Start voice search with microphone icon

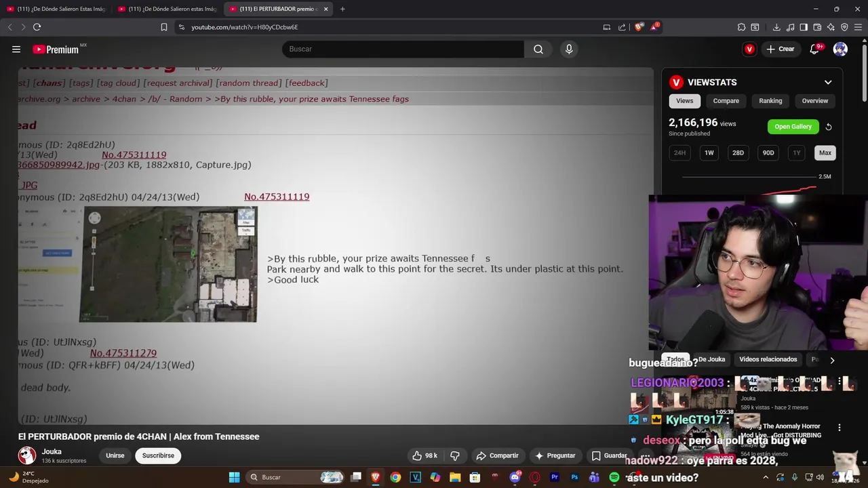569,49
